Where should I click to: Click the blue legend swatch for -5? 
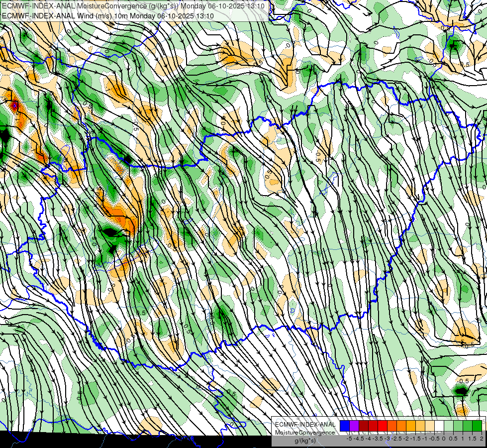point(345,426)
